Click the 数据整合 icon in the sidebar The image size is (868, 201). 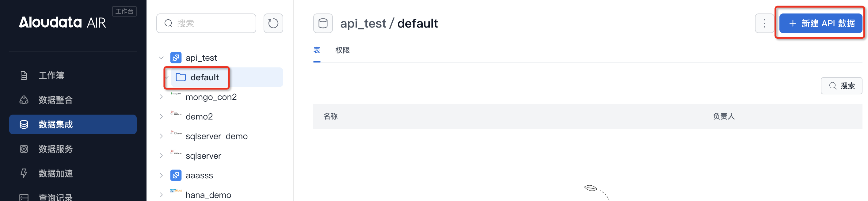[24, 100]
